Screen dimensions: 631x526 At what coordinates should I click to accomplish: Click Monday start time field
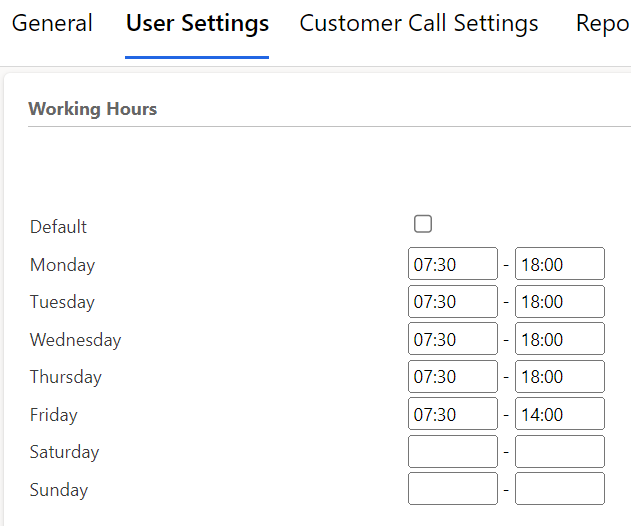[x=453, y=264]
